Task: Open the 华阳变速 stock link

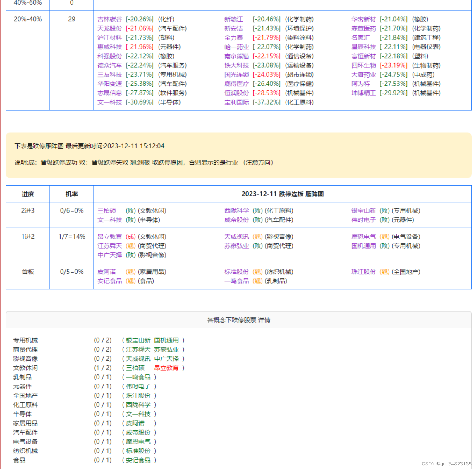Action: tap(109, 84)
